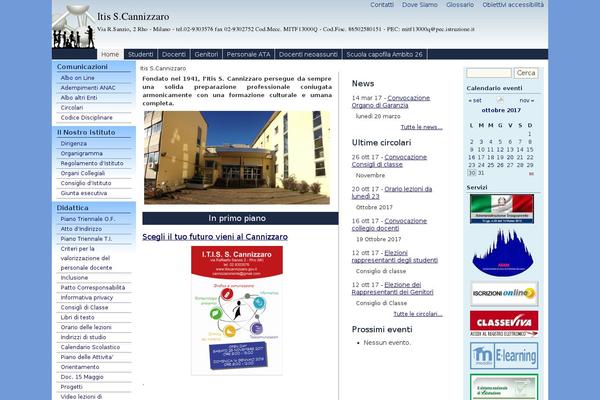The image size is (600, 400).
Task: Open Orario delle lezioni sidebar link
Action: pos(86,327)
